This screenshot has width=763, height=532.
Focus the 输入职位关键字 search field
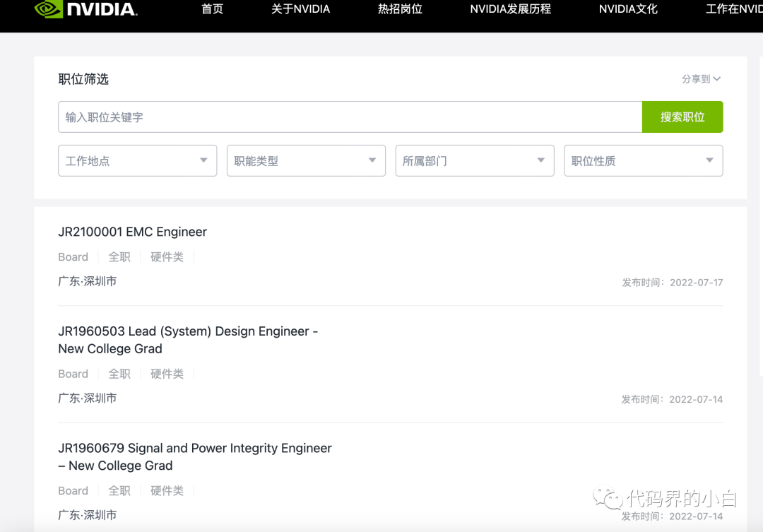pos(350,117)
